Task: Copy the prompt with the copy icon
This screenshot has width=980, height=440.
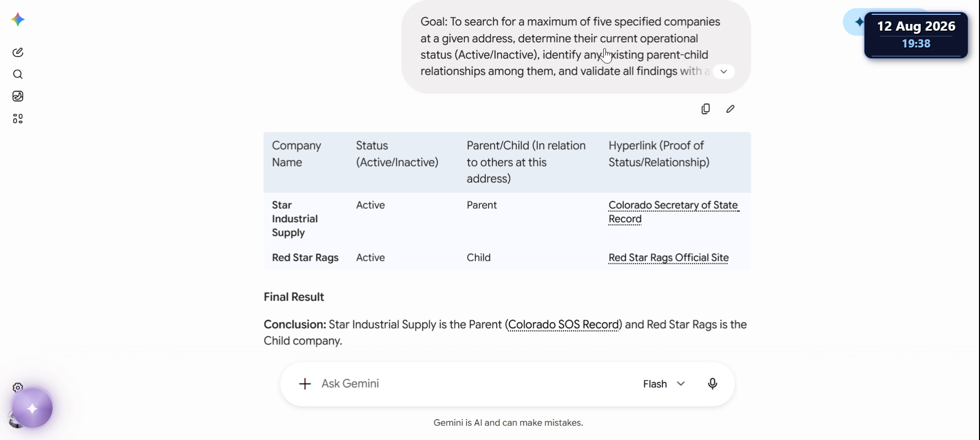Action: tap(705, 109)
